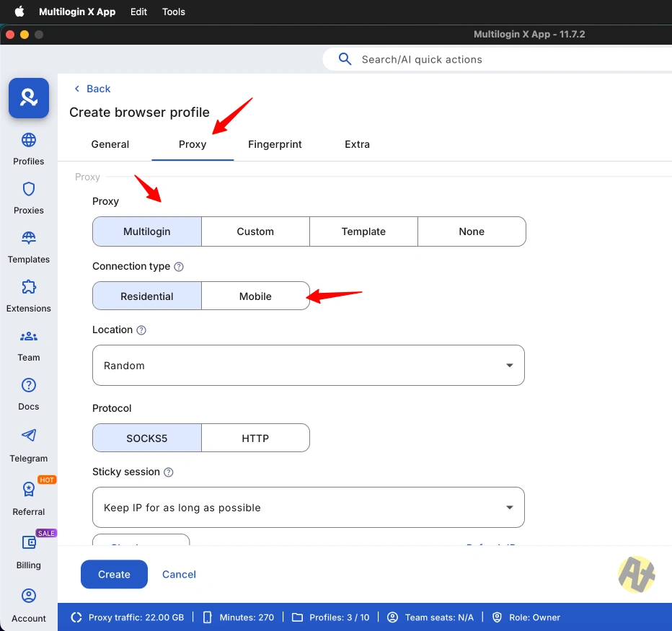The width and height of the screenshot is (672, 631).
Task: Open the Proxies shield icon
Action: pos(29,189)
